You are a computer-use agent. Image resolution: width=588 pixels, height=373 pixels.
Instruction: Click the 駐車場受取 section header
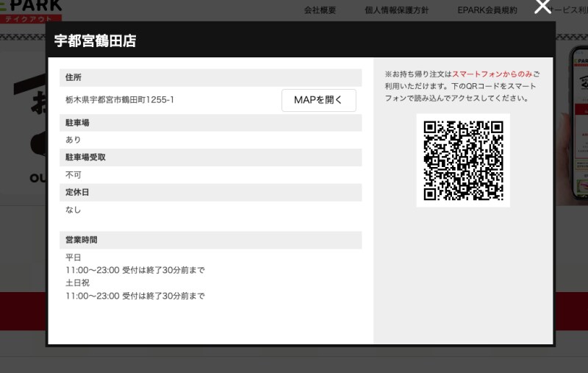[x=211, y=157]
